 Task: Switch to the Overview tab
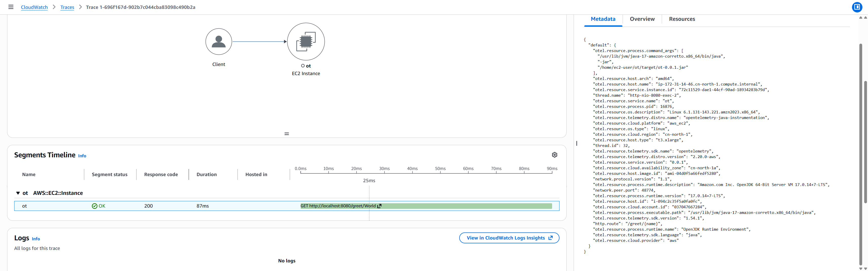pos(642,19)
